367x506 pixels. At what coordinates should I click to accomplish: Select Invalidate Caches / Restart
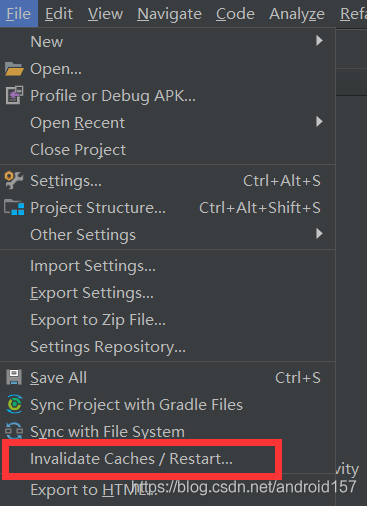[x=131, y=459]
